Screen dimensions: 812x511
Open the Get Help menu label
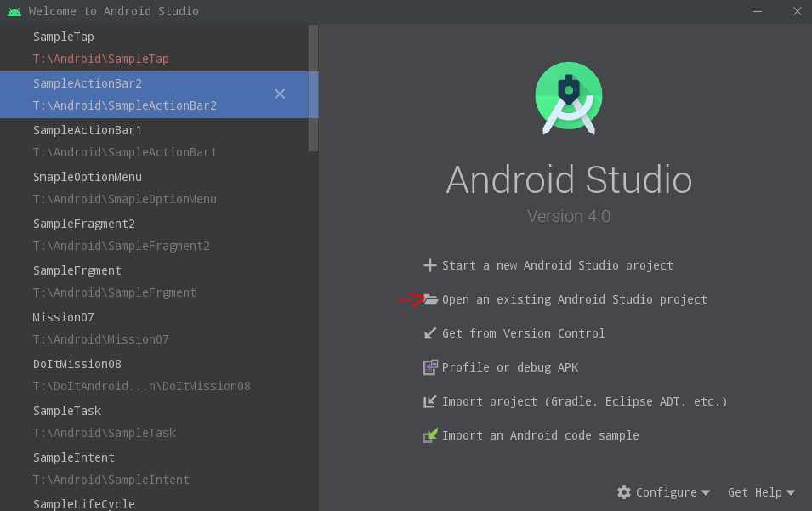pos(754,492)
